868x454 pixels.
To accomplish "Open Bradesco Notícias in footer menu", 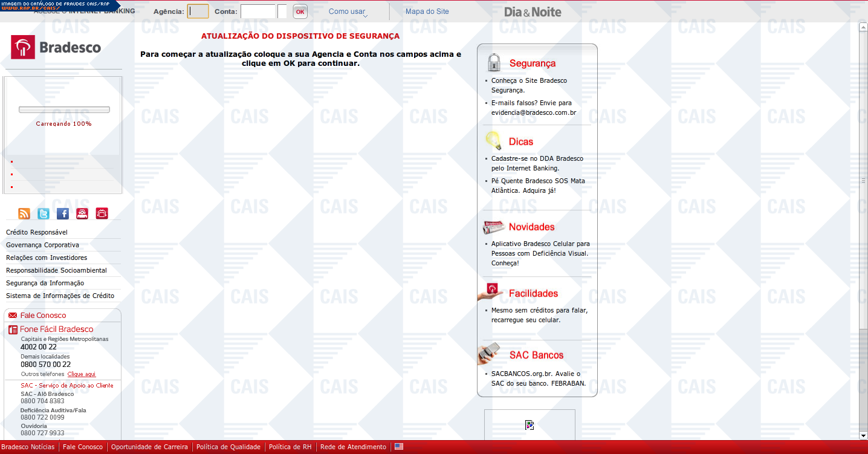I will coord(28,447).
